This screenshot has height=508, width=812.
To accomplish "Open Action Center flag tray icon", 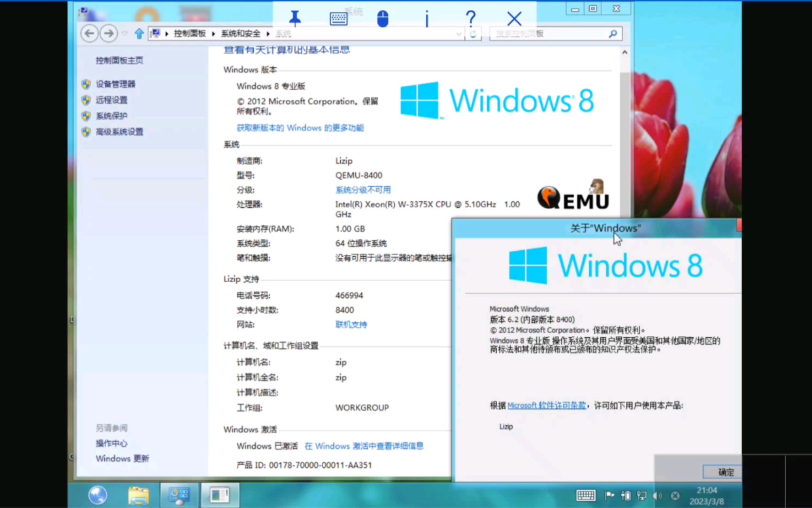I will [610, 495].
